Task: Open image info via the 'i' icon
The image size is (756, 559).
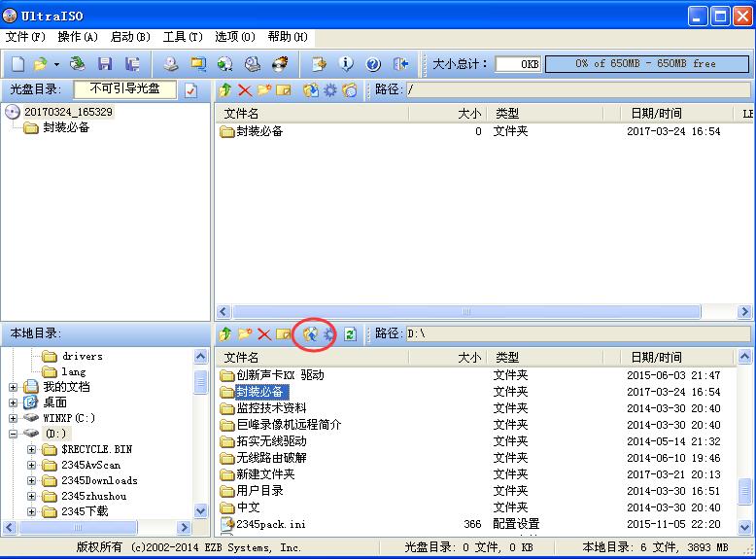Action: [346, 63]
